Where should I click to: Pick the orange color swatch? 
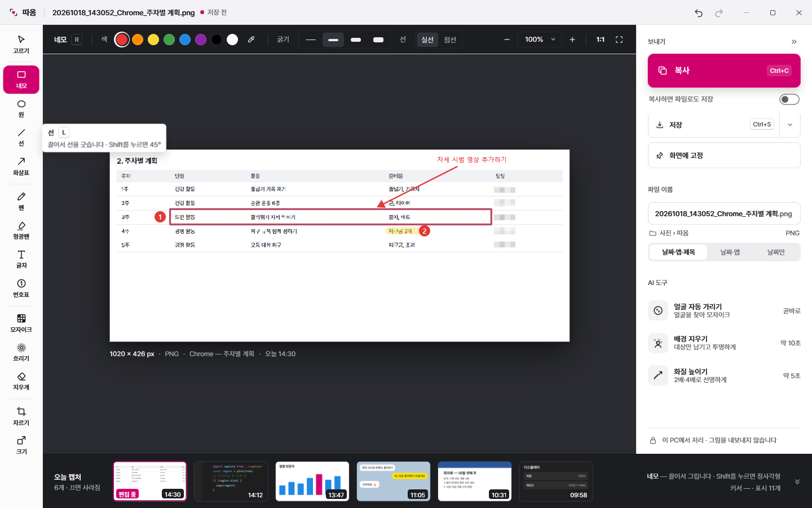click(138, 40)
